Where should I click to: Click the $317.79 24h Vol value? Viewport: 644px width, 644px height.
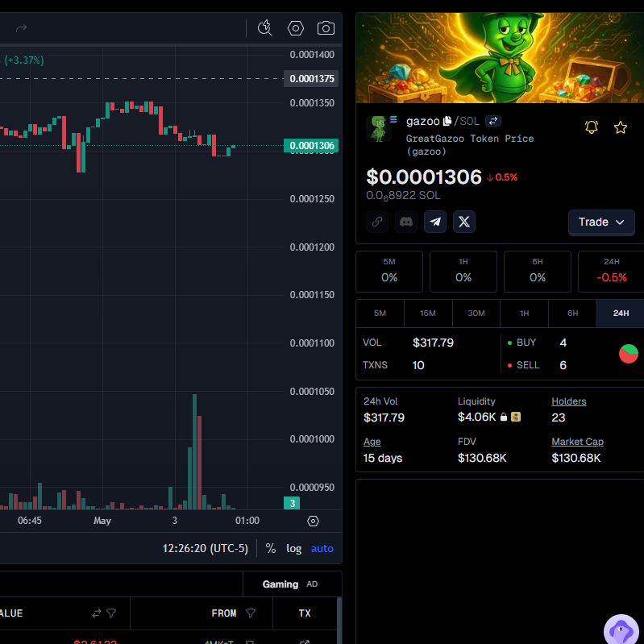point(384,418)
